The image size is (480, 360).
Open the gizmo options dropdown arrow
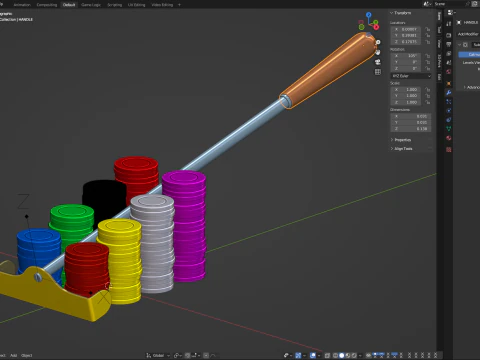pos(304,355)
